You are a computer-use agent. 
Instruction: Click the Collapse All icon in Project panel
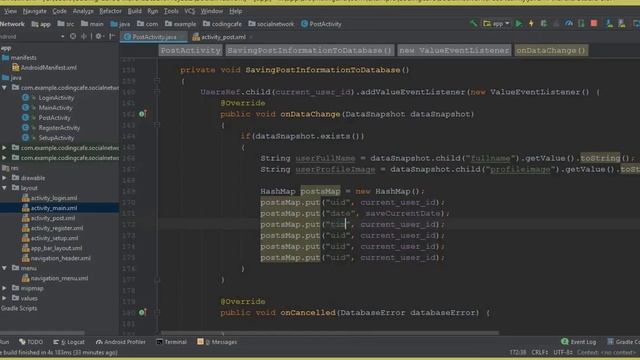84,36
